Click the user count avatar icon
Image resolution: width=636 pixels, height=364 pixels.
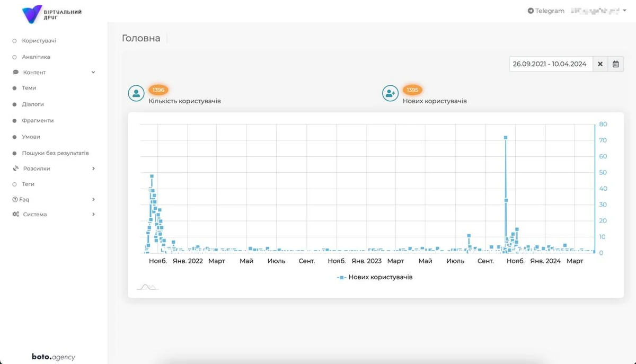click(x=136, y=93)
